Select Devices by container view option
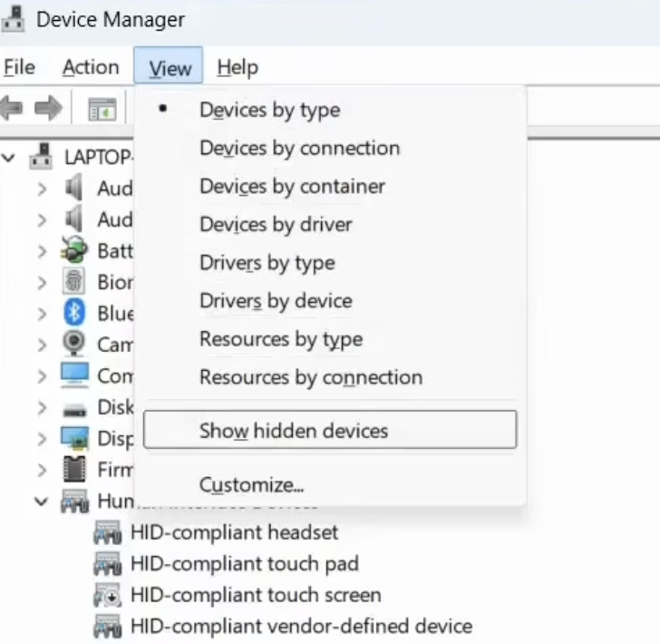The image size is (660, 644). 330,187
